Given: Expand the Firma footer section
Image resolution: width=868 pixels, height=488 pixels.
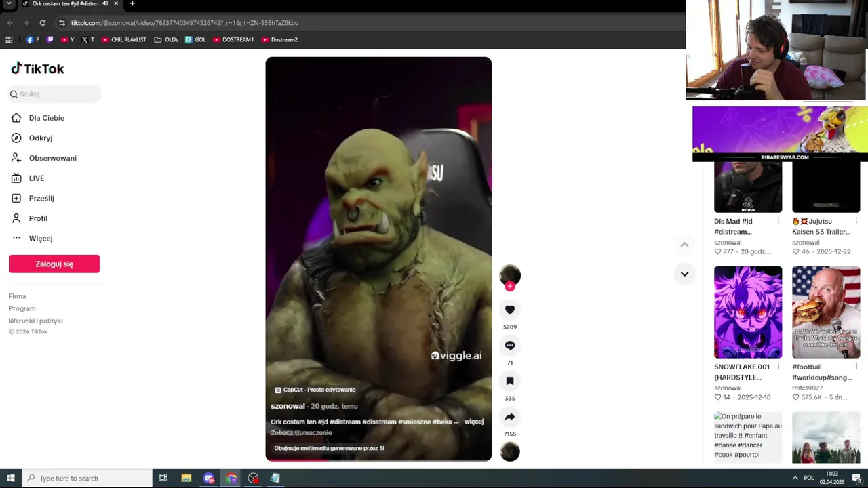Looking at the screenshot, I should pos(18,296).
